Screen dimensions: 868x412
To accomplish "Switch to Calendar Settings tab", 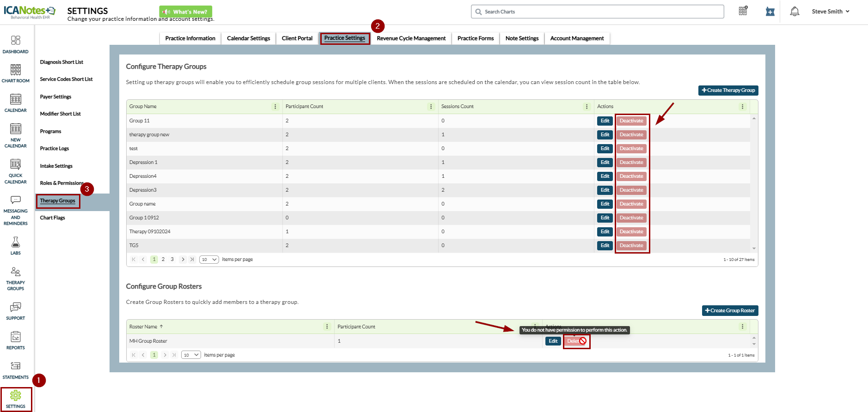I will click(248, 38).
